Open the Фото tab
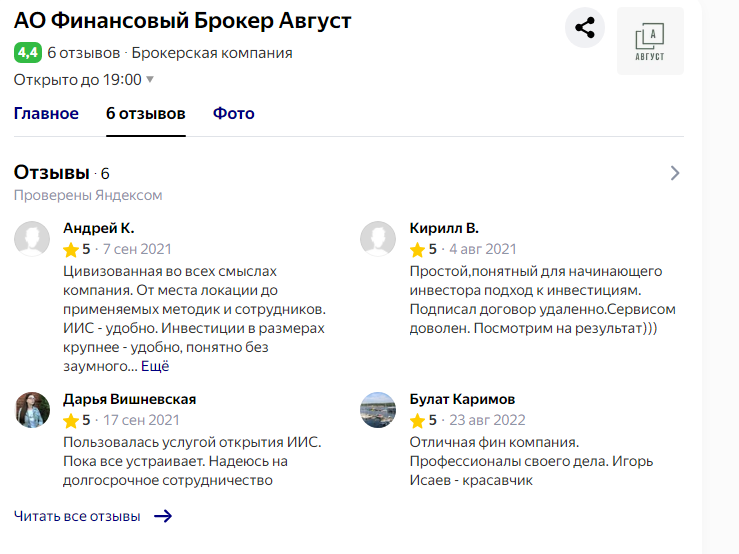 point(234,113)
